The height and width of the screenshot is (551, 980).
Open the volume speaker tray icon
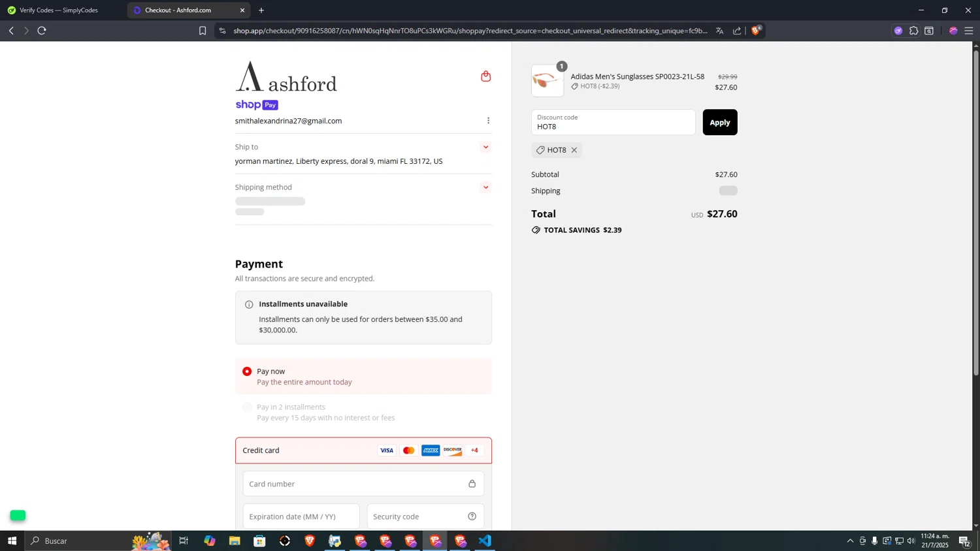pyautogui.click(x=911, y=541)
